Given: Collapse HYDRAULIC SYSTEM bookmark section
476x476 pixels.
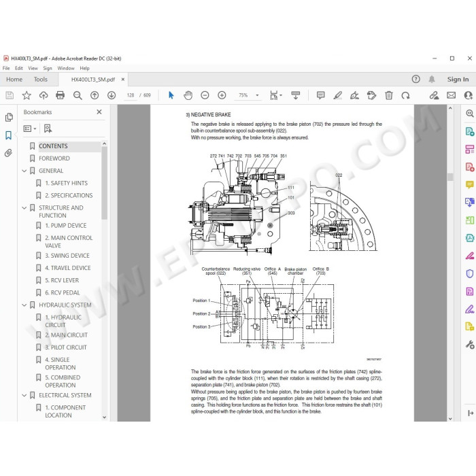Looking at the screenshot, I should tap(24, 305).
